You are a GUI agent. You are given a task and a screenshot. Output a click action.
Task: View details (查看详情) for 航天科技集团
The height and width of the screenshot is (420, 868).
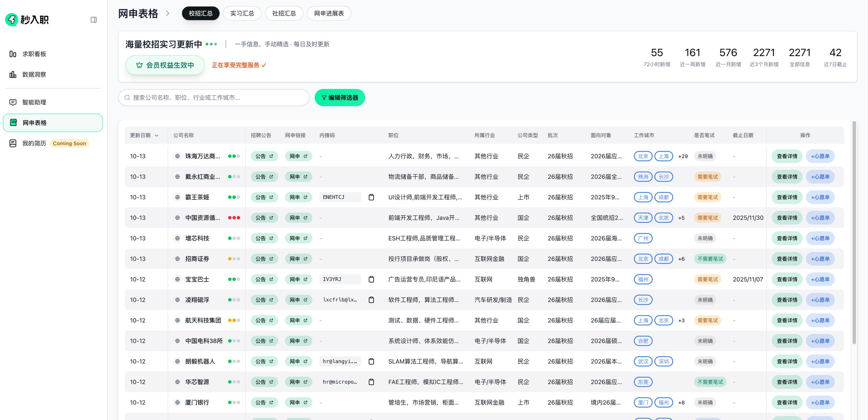[787, 320]
